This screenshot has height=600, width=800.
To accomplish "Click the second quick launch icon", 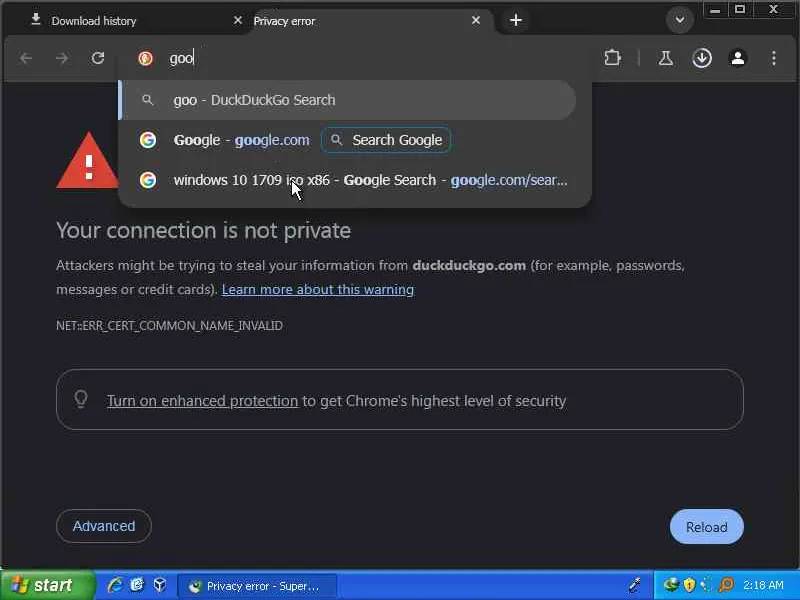I will (x=137, y=585).
